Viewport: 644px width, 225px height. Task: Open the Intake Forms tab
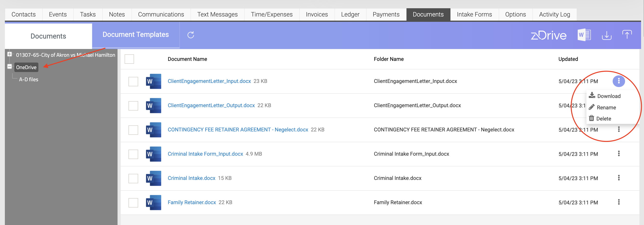pyautogui.click(x=474, y=15)
